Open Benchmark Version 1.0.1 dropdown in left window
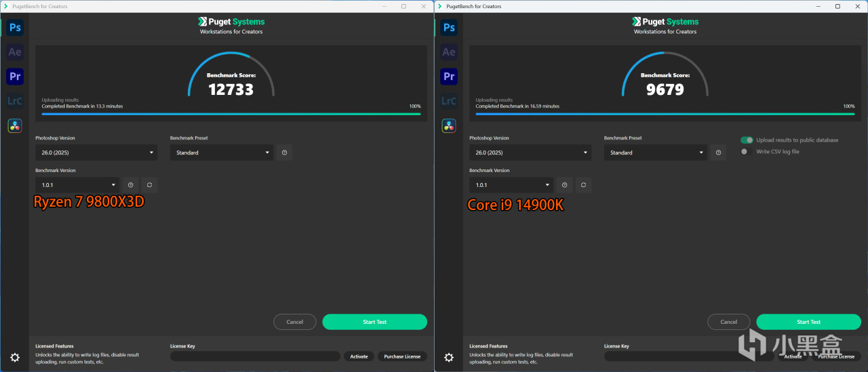This screenshot has height=372, width=868. (x=77, y=185)
